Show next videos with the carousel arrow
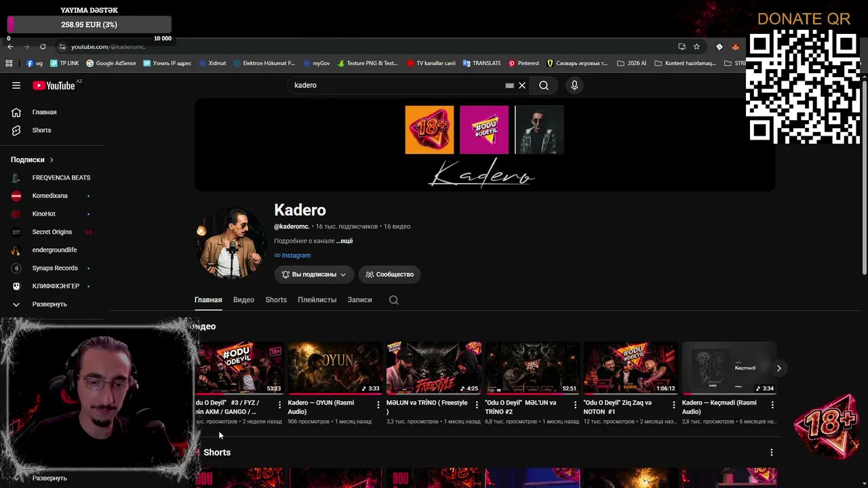Screen dimensions: 868x488 click(x=778, y=368)
